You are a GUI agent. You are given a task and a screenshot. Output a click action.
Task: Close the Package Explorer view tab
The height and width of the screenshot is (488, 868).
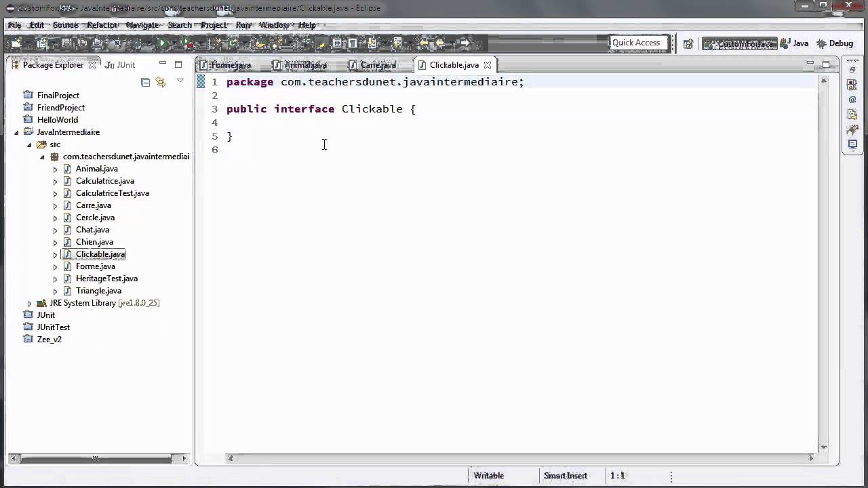click(x=92, y=65)
